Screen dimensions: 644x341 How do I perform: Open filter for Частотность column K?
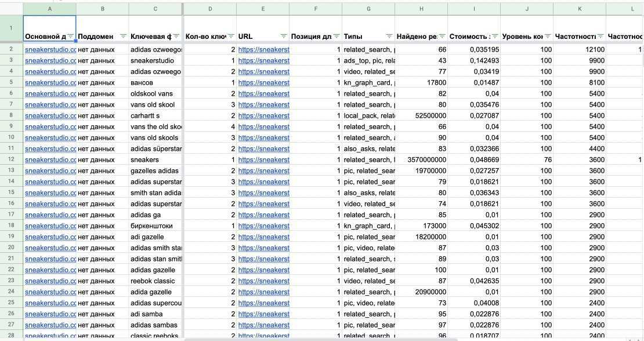600,37
